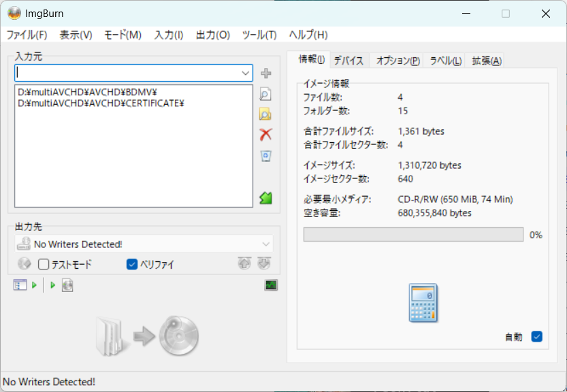The height and width of the screenshot is (392, 567).
Task: Click the up arrow icon near Verify
Action: point(244,263)
